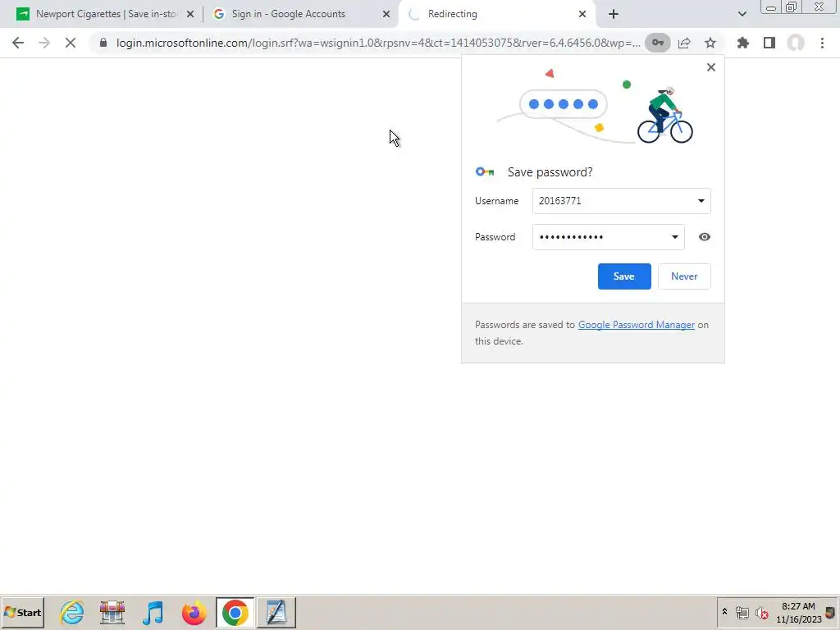Screen dimensions: 840x630
Task: Toggle the side panel icon
Action: pyautogui.click(x=769, y=43)
